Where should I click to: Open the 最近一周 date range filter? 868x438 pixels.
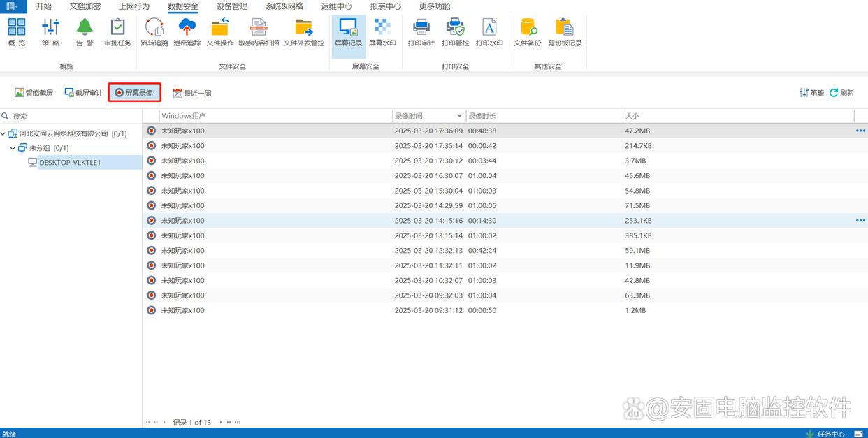point(192,93)
